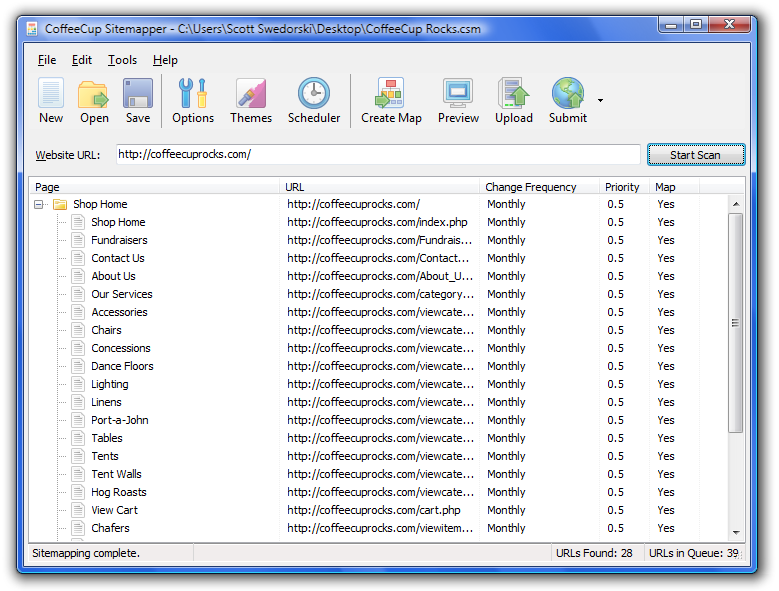Click the URLs in Queue status

pos(694,553)
